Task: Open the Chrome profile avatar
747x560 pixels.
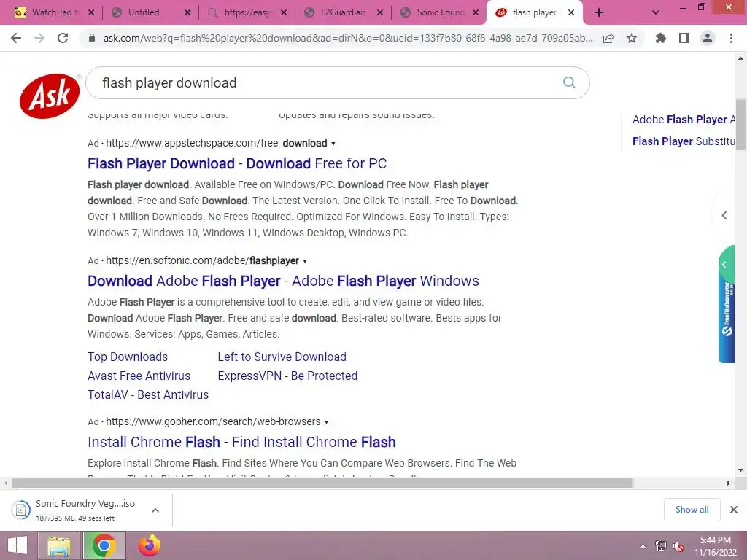Action: click(x=708, y=38)
